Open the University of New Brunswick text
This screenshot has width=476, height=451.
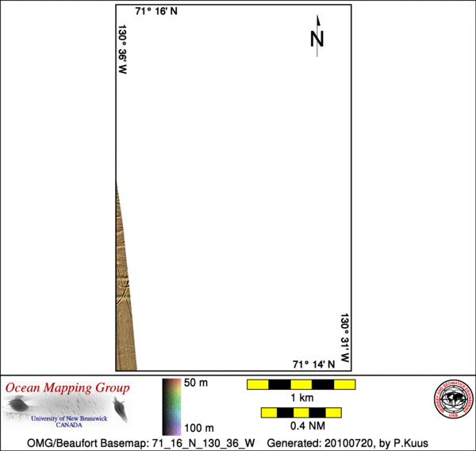[70, 417]
